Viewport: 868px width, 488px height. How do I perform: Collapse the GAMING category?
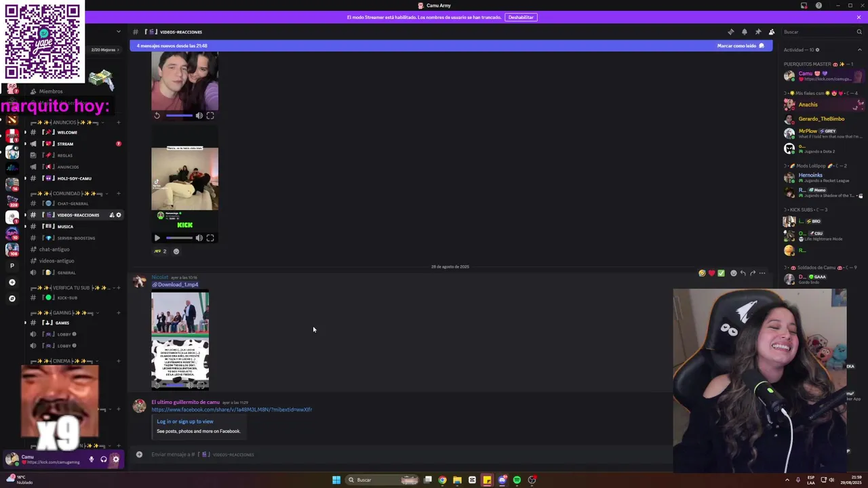tap(63, 313)
